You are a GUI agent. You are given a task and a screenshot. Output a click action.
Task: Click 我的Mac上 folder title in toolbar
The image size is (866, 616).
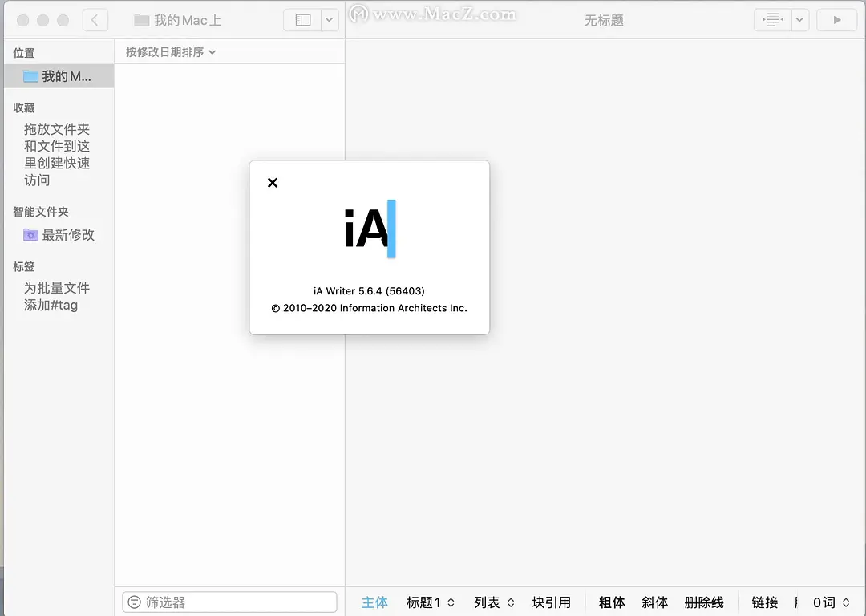click(x=178, y=20)
